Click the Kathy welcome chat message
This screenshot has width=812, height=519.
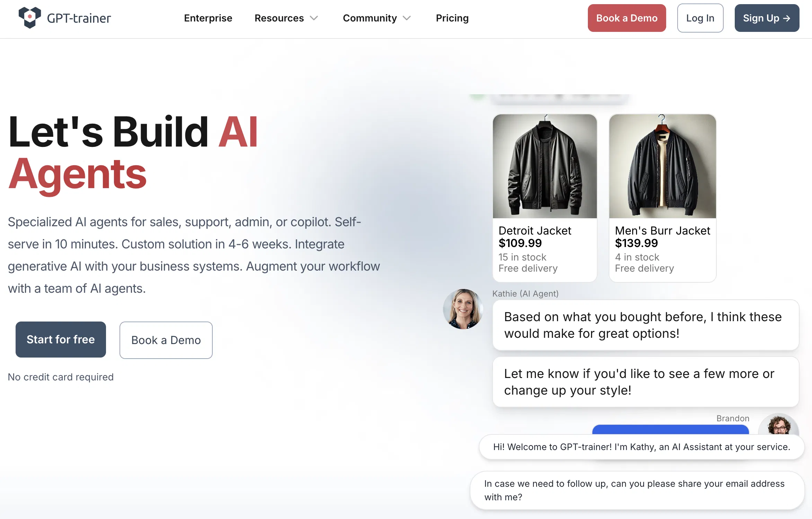(642, 447)
